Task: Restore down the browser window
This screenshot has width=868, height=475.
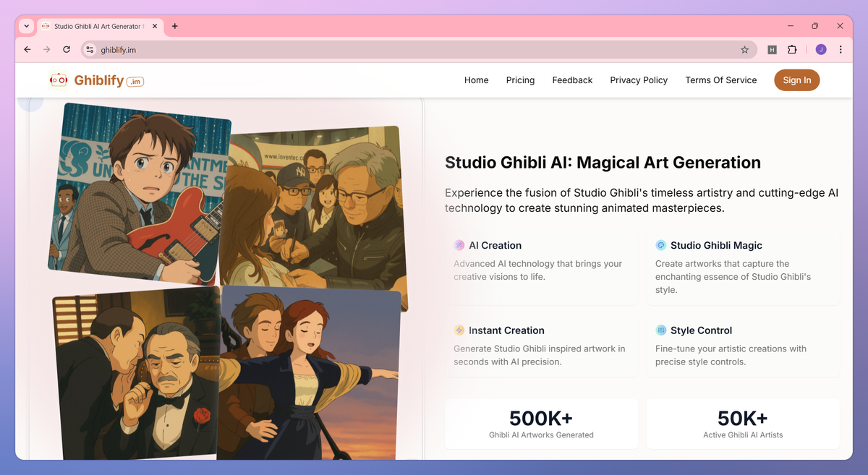Action: [814, 26]
